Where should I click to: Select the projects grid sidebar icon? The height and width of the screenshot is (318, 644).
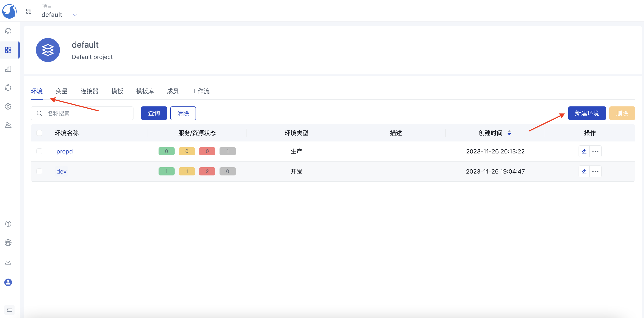coord(8,50)
